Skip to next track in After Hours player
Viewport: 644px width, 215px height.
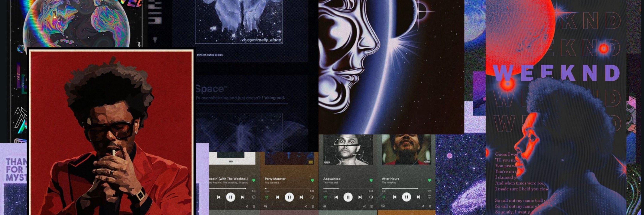tap(419, 197)
